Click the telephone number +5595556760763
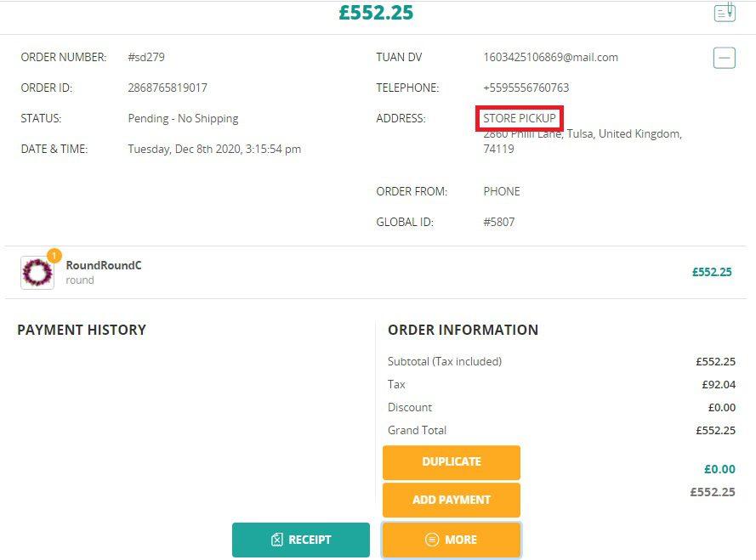The image size is (756, 560). click(526, 88)
